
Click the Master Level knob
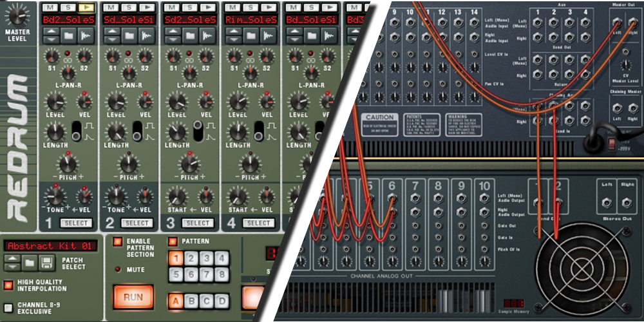(x=17, y=15)
